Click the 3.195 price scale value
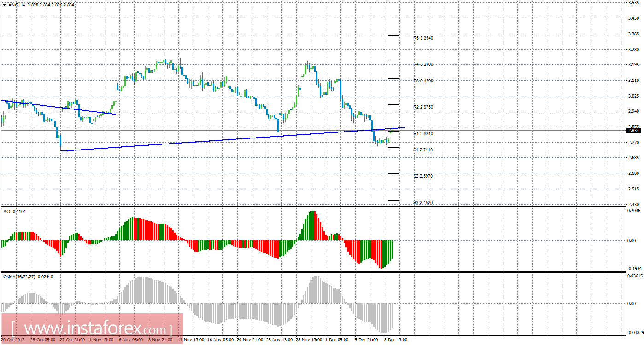 pos(633,65)
